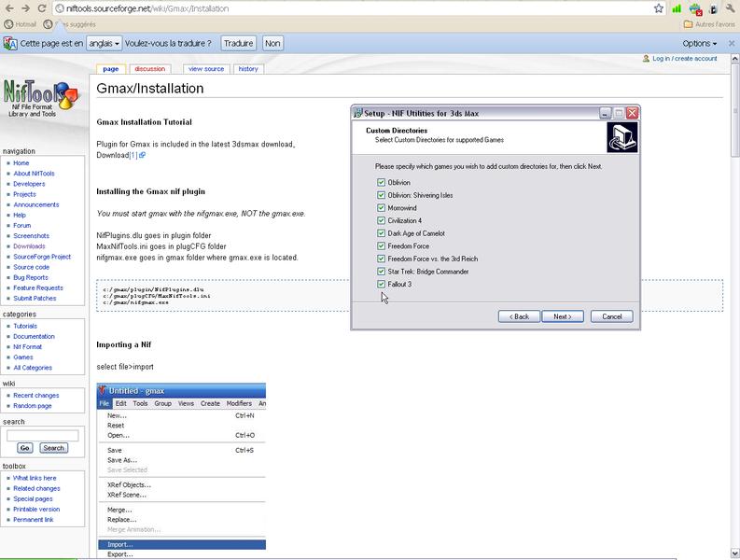Click the Go search button
Viewport: 740px width, 560px height.
(x=24, y=448)
